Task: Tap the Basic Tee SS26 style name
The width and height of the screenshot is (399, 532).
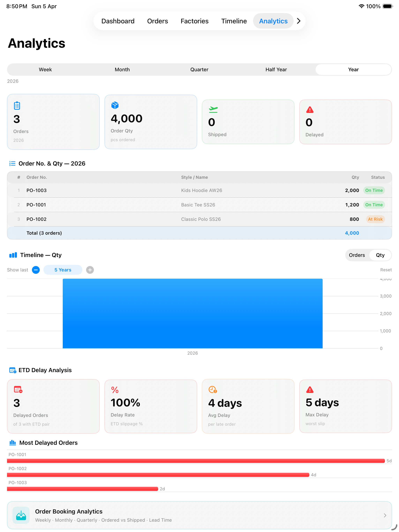Action: pyautogui.click(x=198, y=205)
